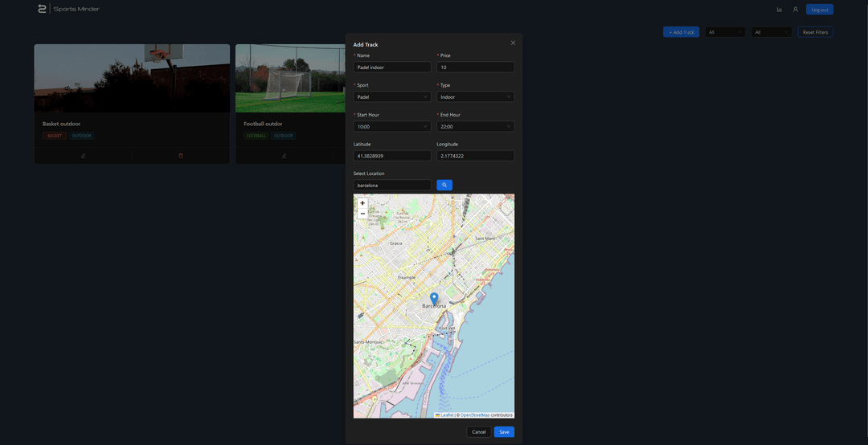This screenshot has height=445, width=868.
Task: Open the OpenStreetMap attribution link
Action: (x=475, y=415)
